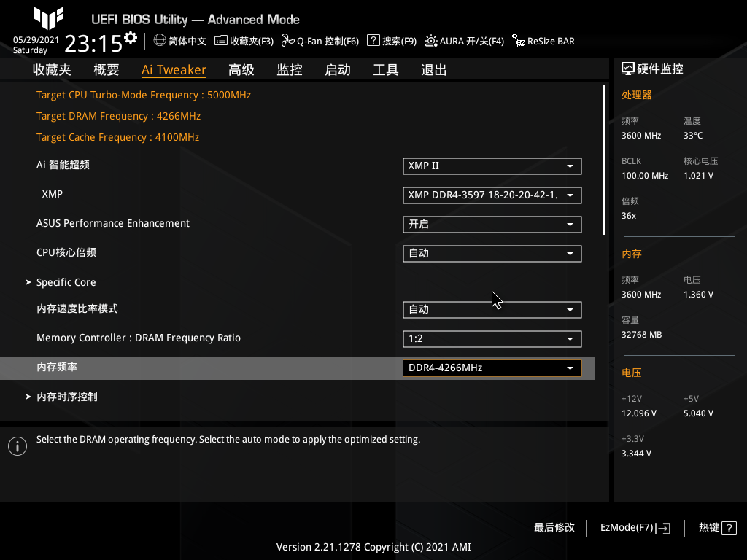Screen dimensions: 747x560
Task: Go to the 高级 tab
Action: click(241, 70)
